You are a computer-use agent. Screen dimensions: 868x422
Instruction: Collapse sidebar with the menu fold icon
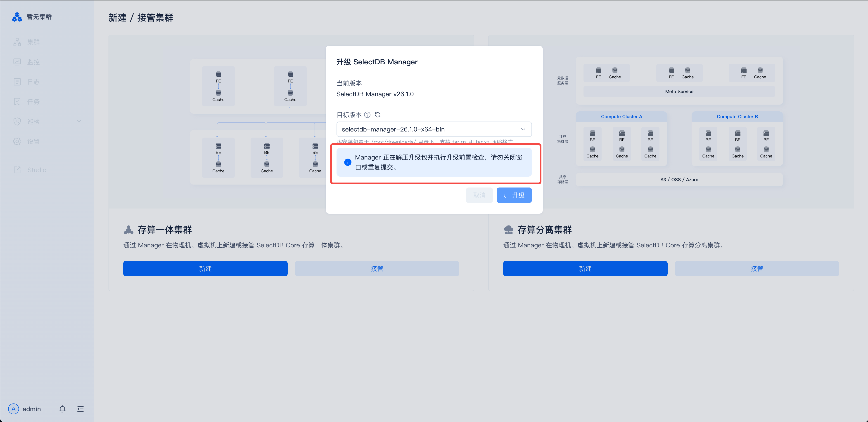click(x=81, y=409)
